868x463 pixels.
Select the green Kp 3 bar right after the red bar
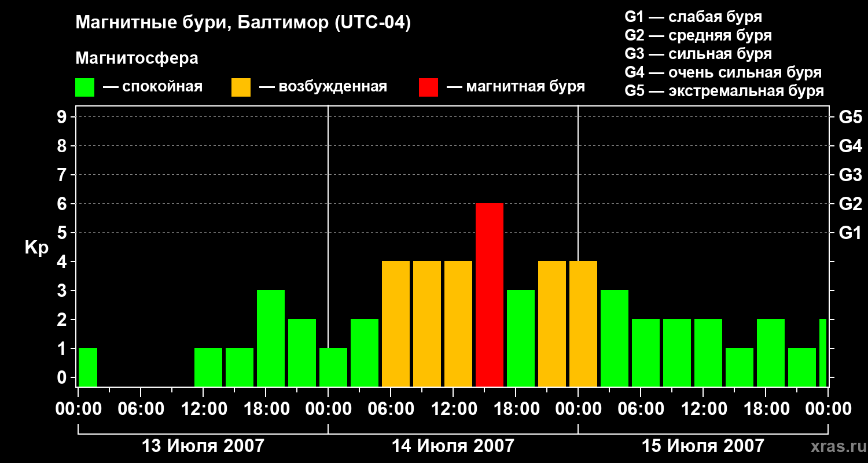(x=521, y=339)
